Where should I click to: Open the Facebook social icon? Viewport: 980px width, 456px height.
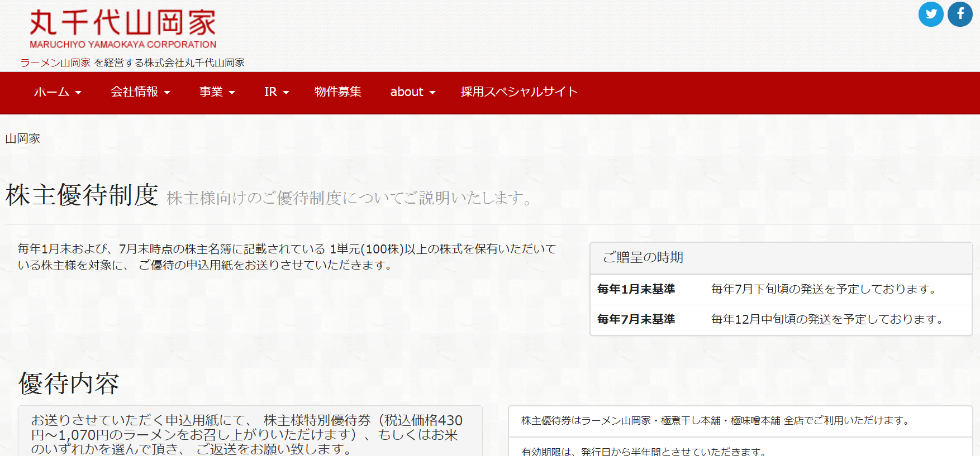[960, 14]
